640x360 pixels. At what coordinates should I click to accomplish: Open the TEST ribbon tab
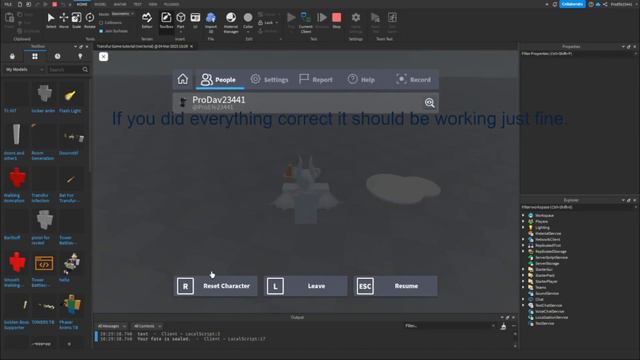coord(137,4)
